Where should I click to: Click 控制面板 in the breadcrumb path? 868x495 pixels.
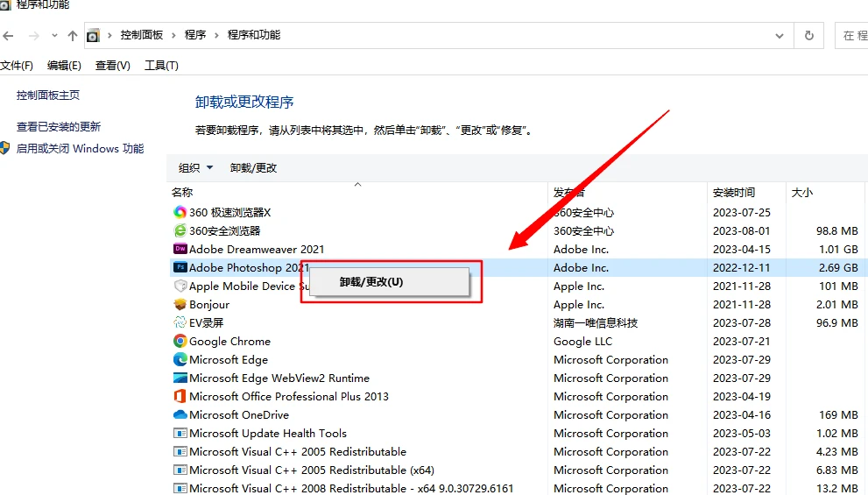point(142,35)
